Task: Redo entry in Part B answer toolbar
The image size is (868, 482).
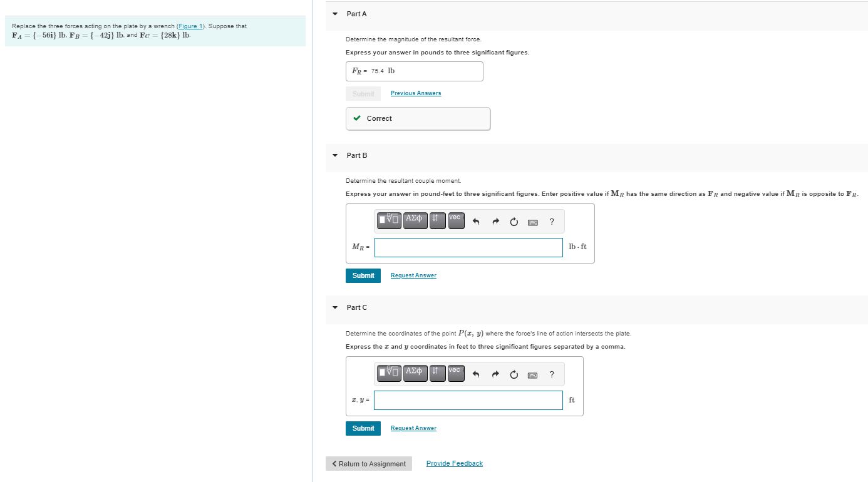Action: [x=495, y=222]
